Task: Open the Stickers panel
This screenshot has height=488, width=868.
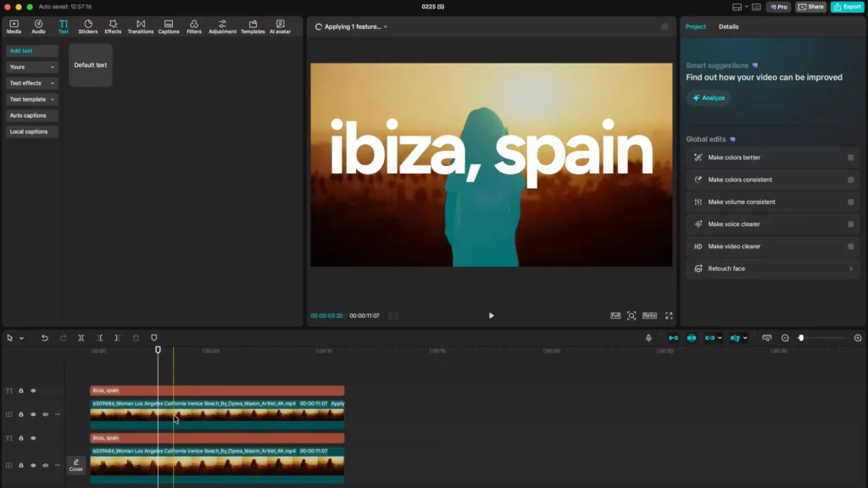Action: pyautogui.click(x=88, y=26)
